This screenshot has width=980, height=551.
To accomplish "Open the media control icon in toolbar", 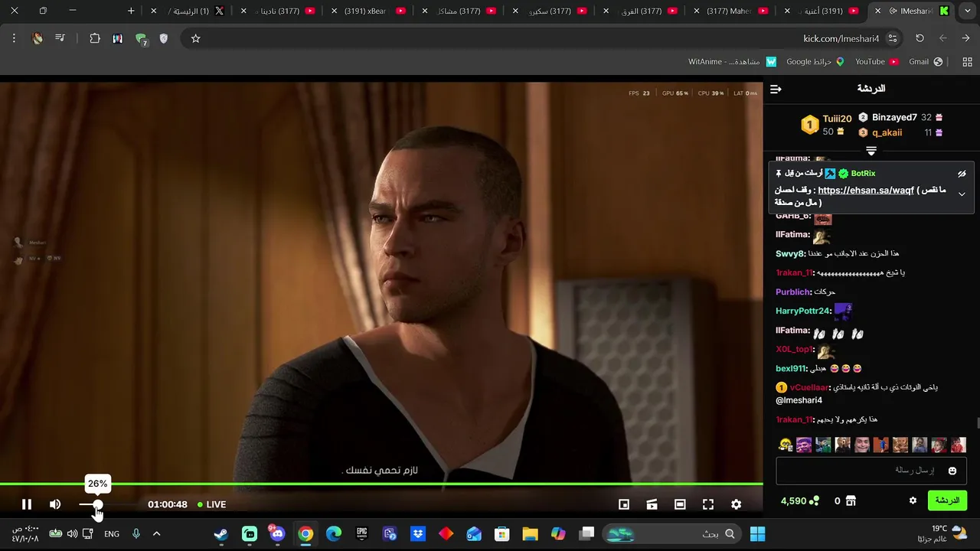I will pyautogui.click(x=60, y=38).
